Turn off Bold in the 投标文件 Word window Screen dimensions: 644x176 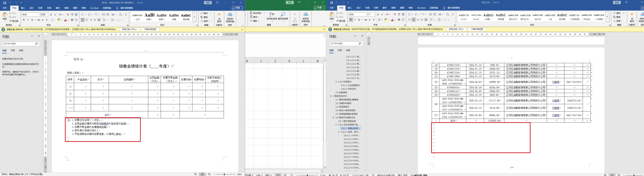351,19
